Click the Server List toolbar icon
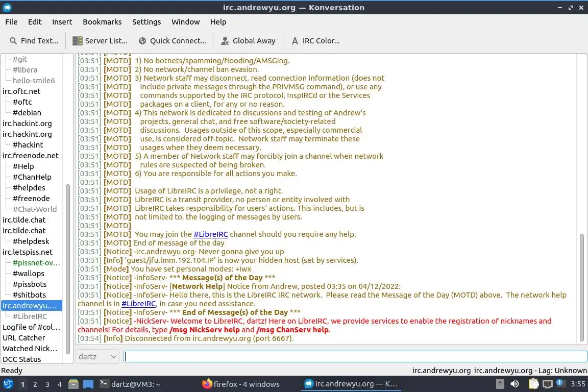The image size is (588, 392). coord(77,41)
